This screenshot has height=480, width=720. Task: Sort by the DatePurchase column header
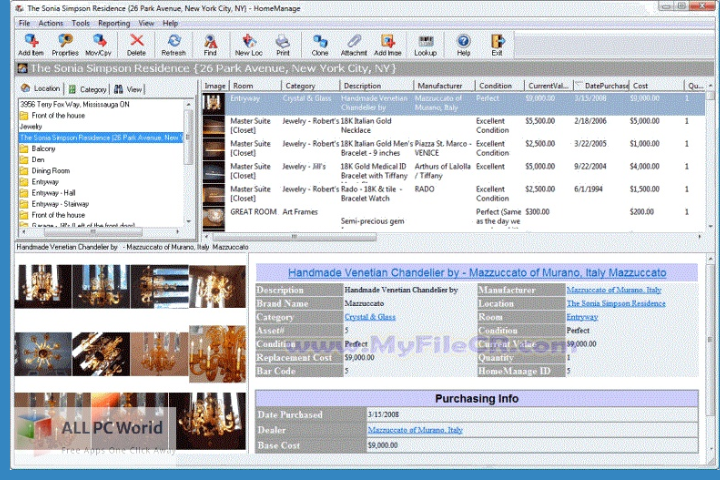tap(601, 85)
